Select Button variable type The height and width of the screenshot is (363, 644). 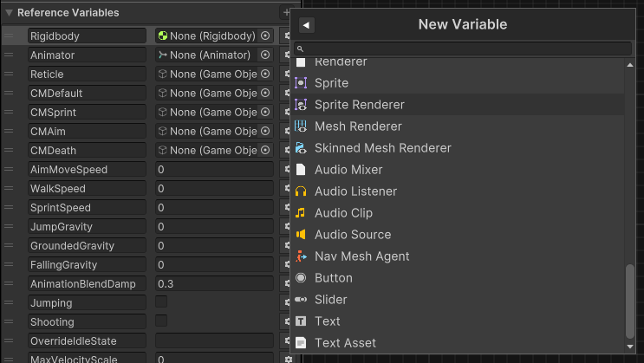click(333, 278)
